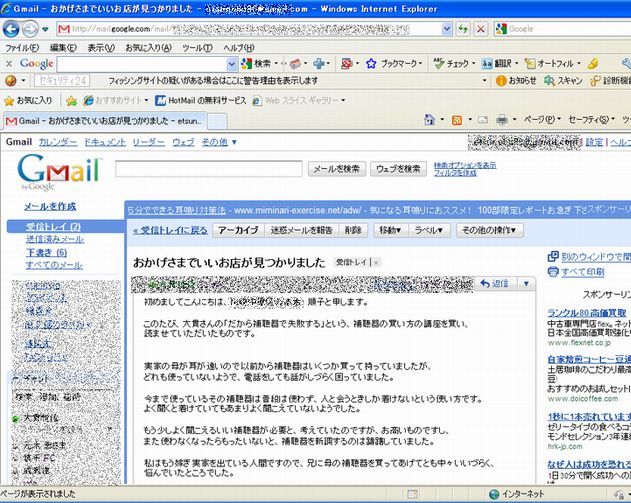This screenshot has width=631, height=503.
Task: Click the printer icon in the command bar
Action: tap(501, 120)
